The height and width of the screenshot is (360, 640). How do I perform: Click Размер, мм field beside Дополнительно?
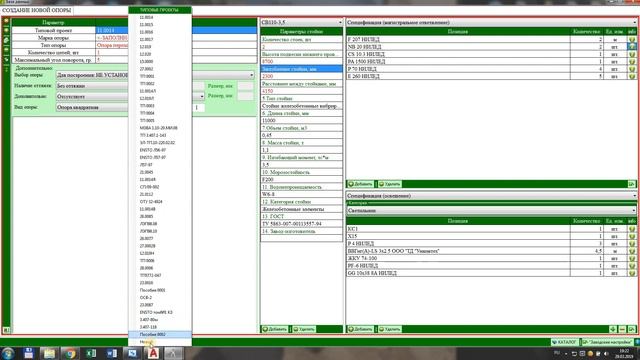pyautogui.click(x=245, y=96)
